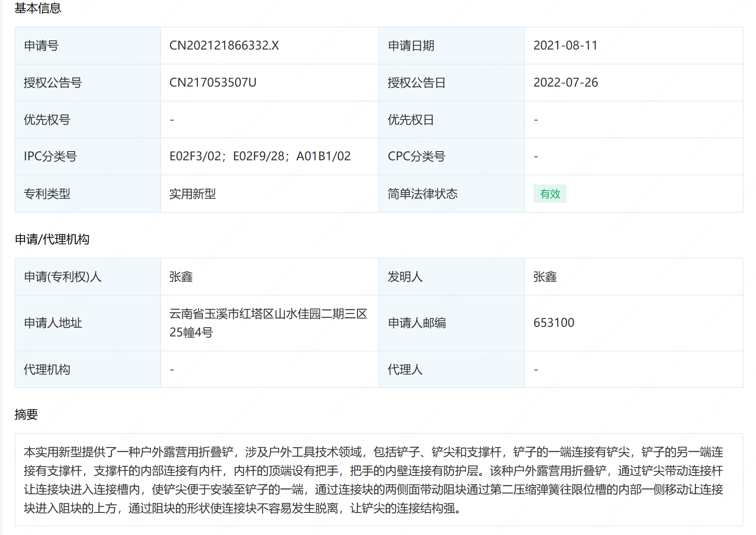Click the 代理人 label cell
Image resolution: width=756 pixels, height=535 pixels.
452,370
